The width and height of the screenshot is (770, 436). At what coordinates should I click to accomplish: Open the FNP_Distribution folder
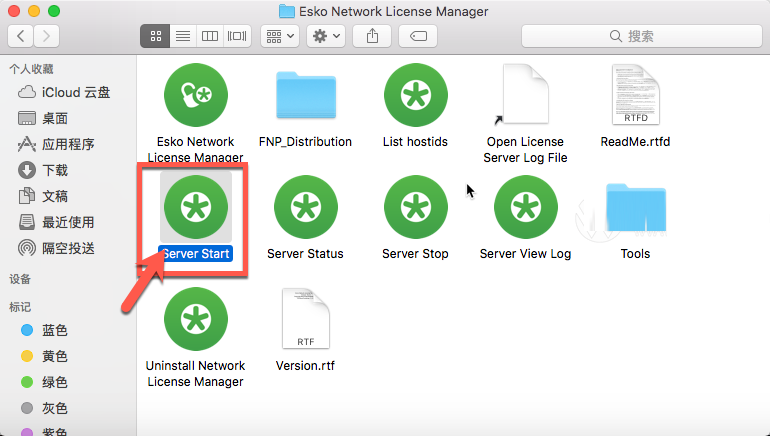click(x=305, y=95)
